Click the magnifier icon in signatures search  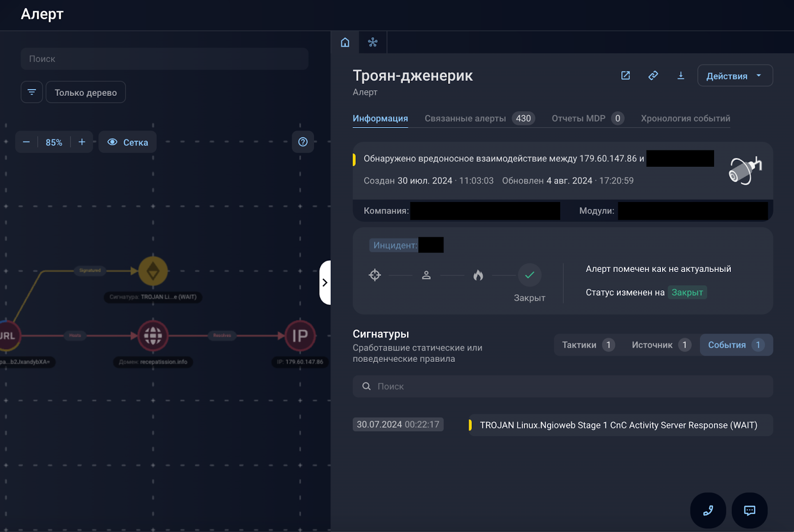click(x=367, y=386)
